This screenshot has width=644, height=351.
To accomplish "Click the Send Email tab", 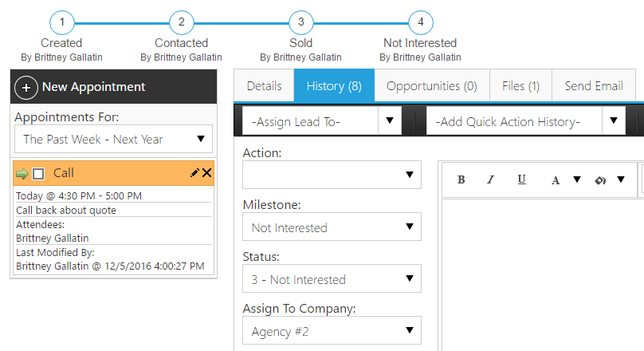I will 594,85.
